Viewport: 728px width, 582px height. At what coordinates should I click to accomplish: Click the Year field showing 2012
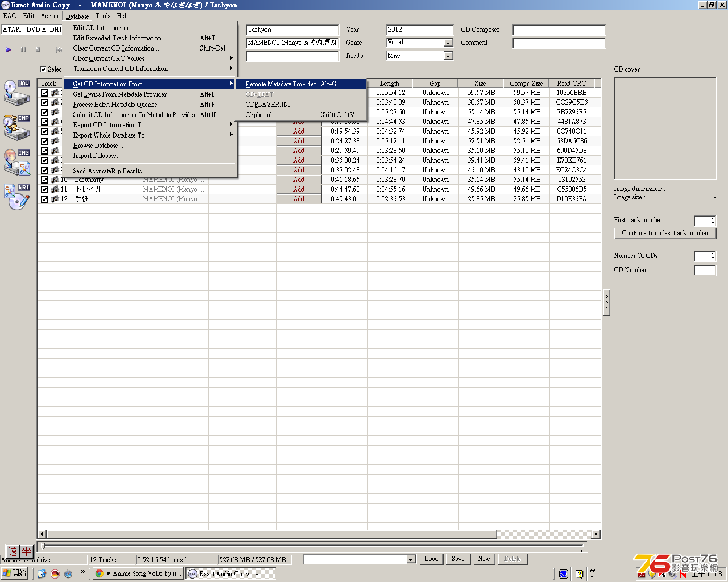tap(420, 30)
